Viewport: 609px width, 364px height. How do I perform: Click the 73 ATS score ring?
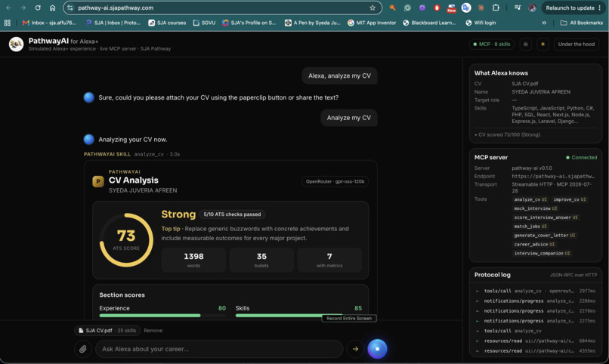[126, 240]
